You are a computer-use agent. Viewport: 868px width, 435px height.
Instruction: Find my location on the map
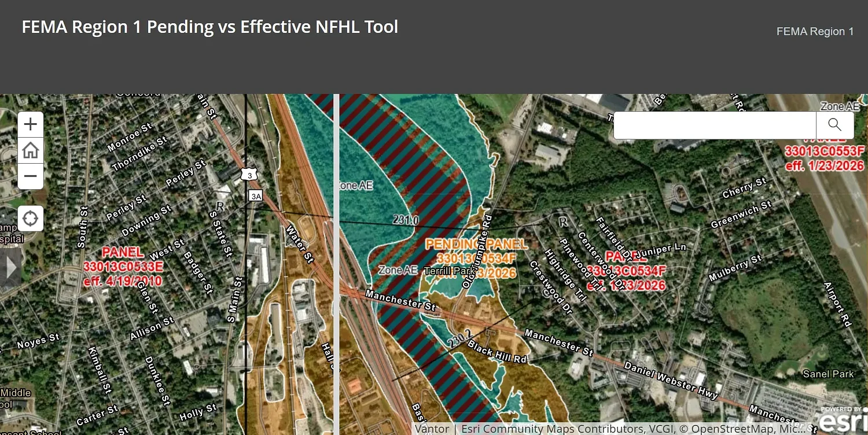click(x=31, y=219)
